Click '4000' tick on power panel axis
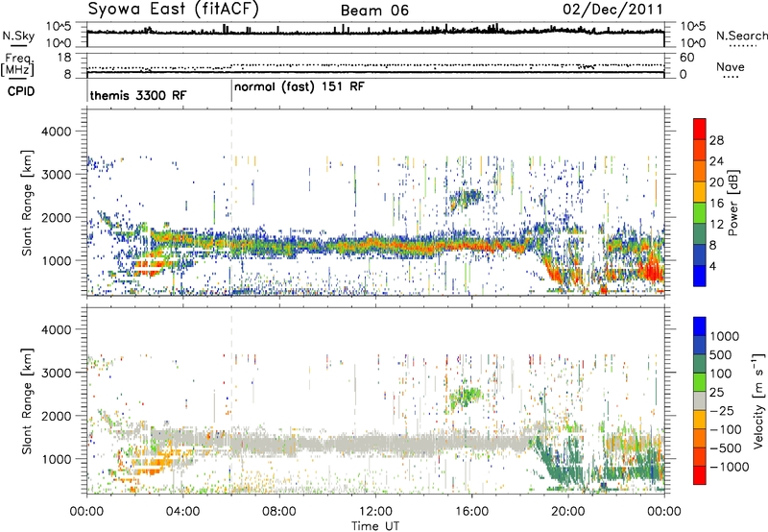The image size is (768, 532). [57, 131]
